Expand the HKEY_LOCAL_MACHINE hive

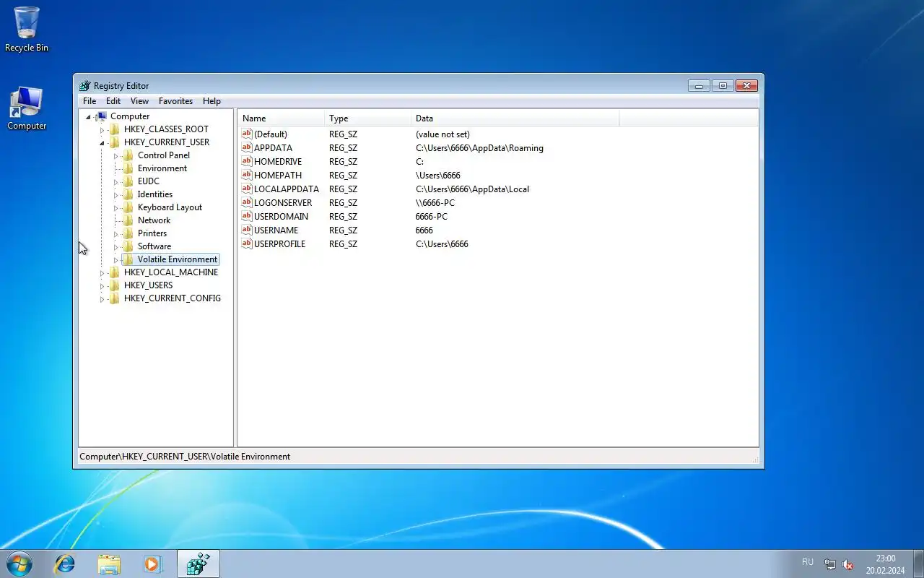coord(102,273)
